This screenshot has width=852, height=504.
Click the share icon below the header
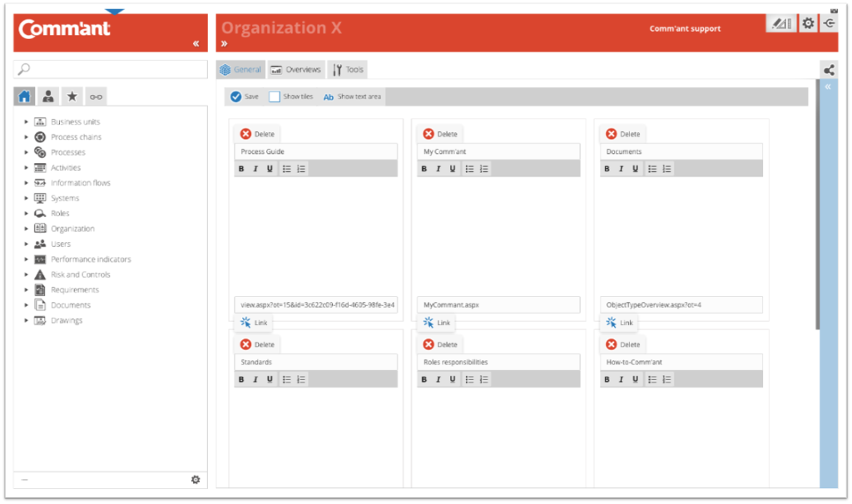point(829,70)
